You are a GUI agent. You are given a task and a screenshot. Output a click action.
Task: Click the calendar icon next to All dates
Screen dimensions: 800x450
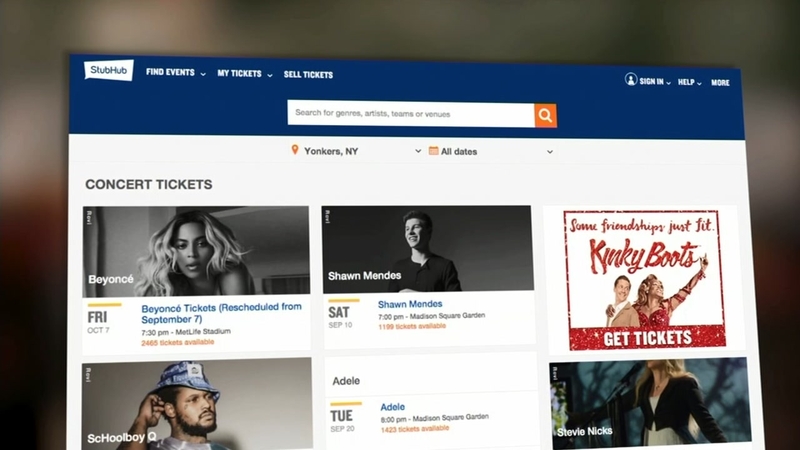[x=434, y=151]
